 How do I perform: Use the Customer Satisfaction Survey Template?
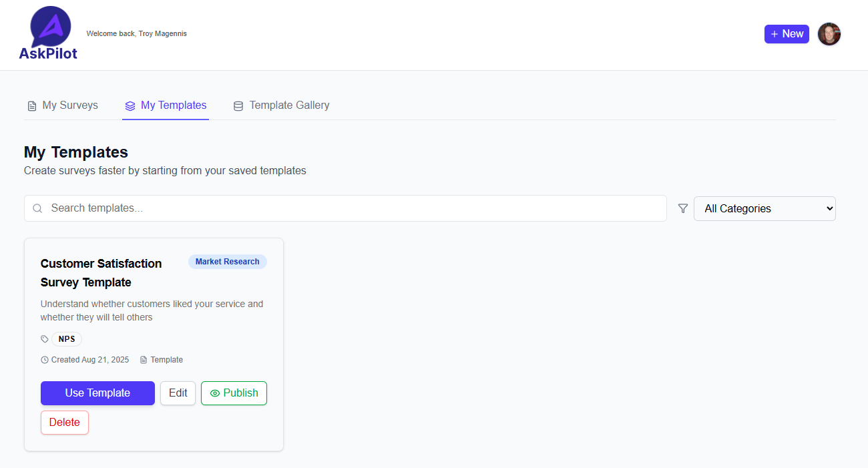pyautogui.click(x=97, y=393)
